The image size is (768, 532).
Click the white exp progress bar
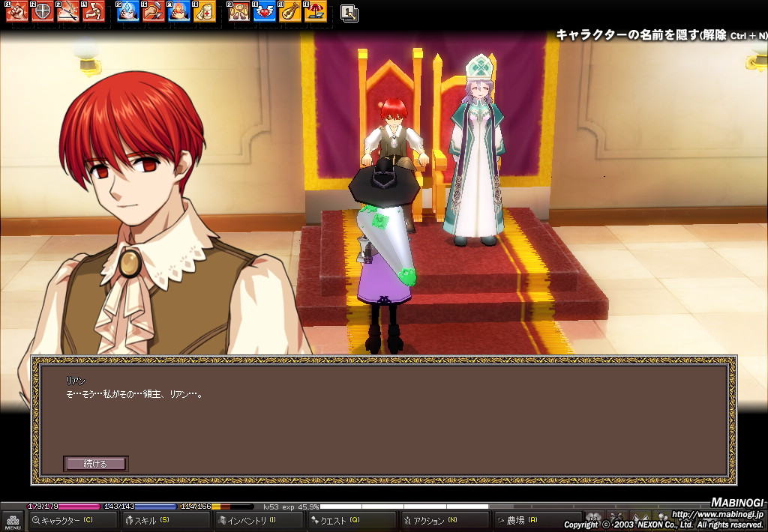pyautogui.click(x=404, y=507)
